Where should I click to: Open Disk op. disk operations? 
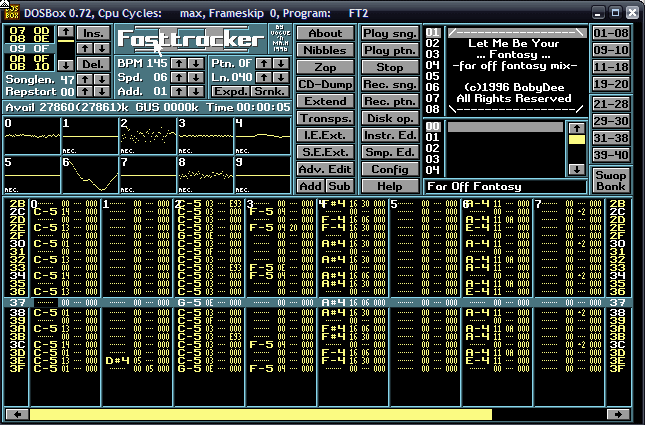point(390,118)
